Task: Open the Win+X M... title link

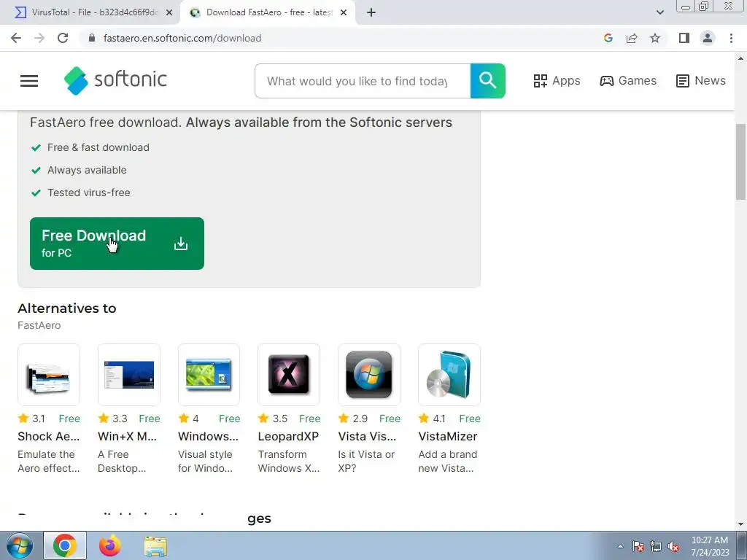Action: (x=127, y=436)
